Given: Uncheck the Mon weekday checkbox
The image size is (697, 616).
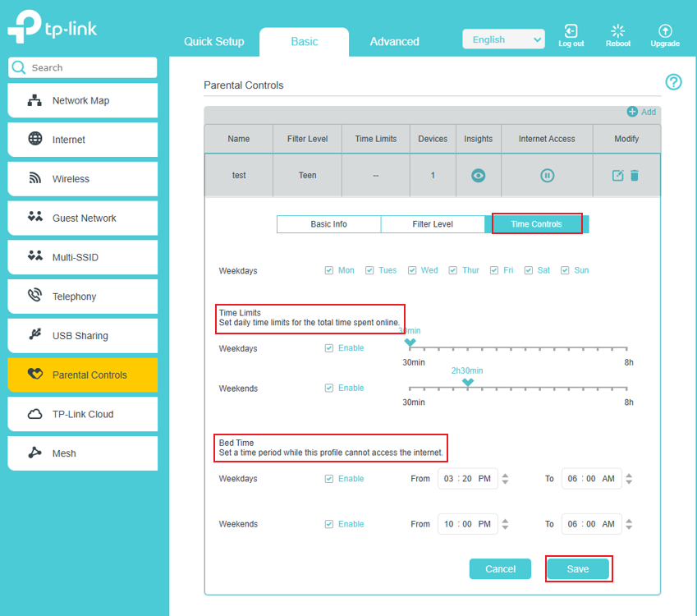Looking at the screenshot, I should 329,270.
